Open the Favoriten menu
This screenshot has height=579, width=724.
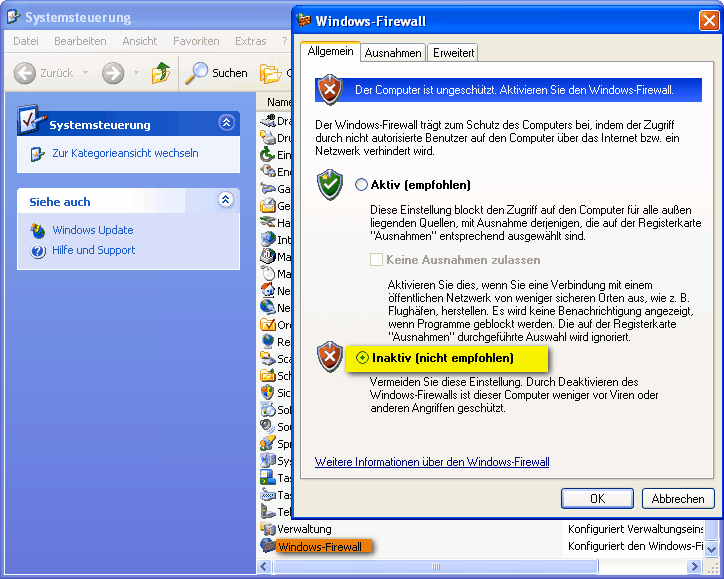(196, 41)
